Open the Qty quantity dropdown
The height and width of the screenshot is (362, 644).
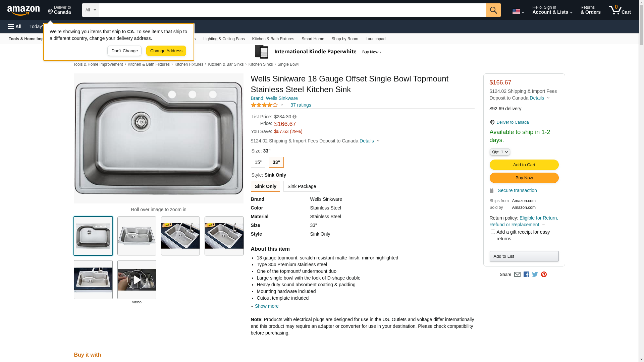pyautogui.click(x=500, y=152)
